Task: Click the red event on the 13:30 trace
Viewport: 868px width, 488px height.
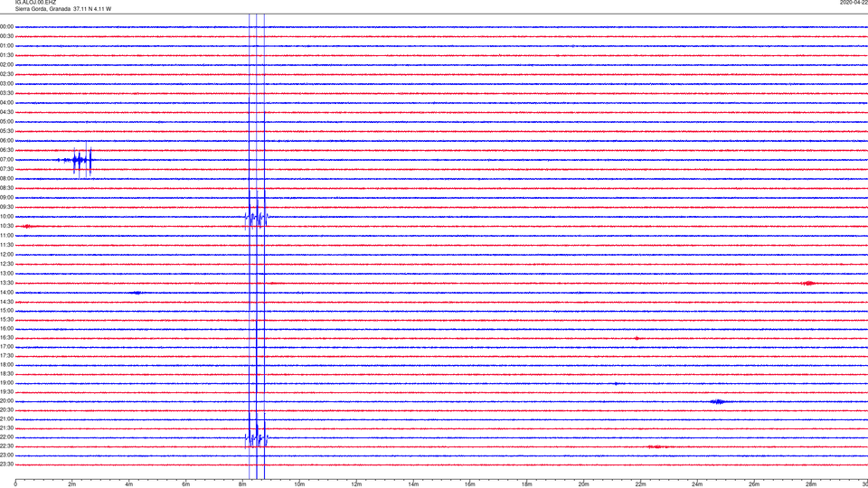Action: point(808,283)
